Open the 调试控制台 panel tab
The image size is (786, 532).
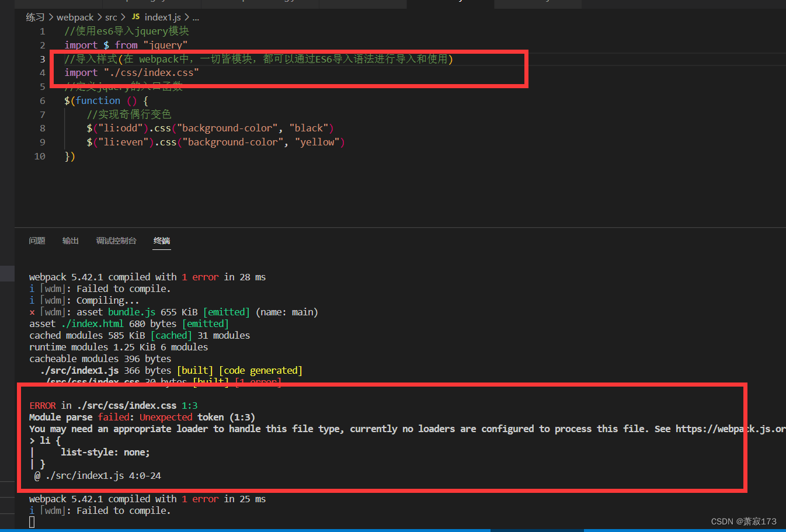click(116, 241)
